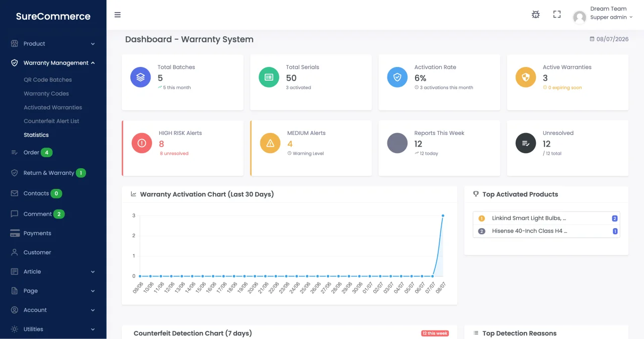Open QR Code Batches submenu item
Viewport: 644px width, 339px height.
[48, 80]
